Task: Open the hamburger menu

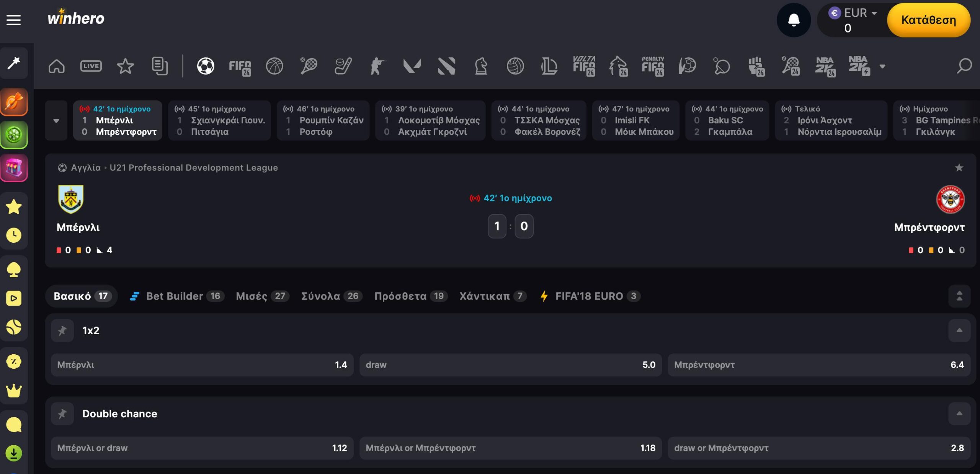Action: tap(14, 20)
